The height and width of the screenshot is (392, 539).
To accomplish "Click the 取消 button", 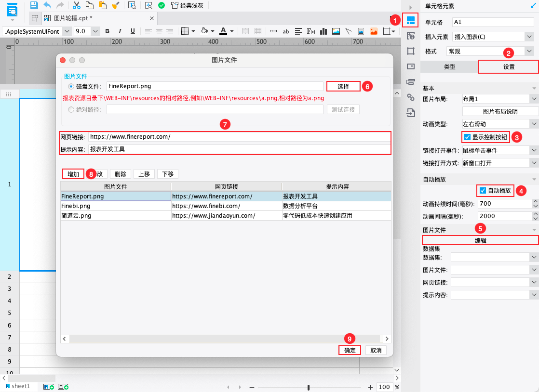I will (x=376, y=351).
